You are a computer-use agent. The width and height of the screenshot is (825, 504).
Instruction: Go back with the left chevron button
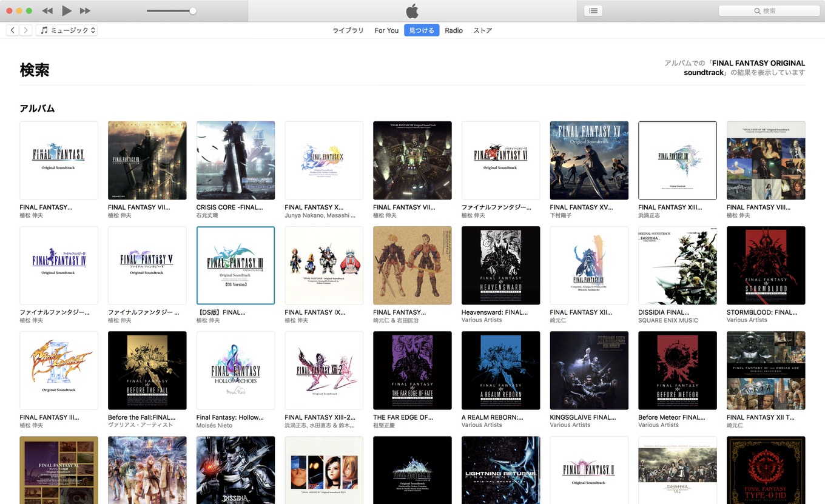(x=13, y=30)
